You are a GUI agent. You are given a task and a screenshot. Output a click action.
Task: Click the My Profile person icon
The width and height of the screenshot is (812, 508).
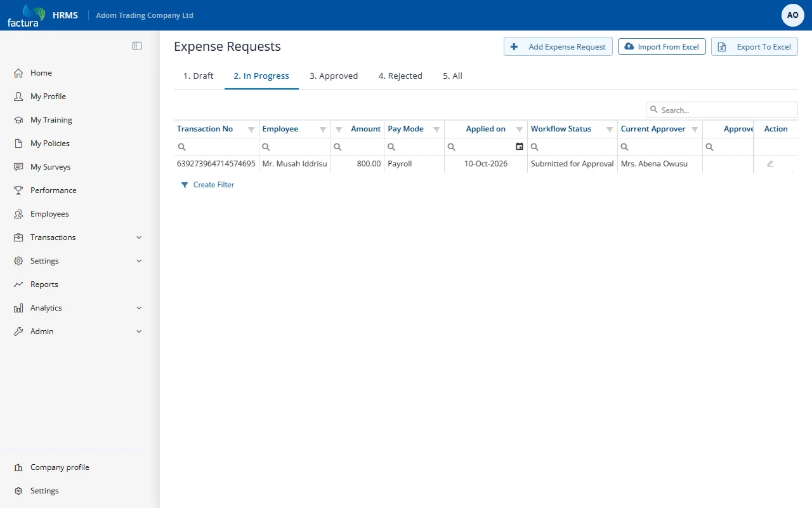[x=18, y=97]
